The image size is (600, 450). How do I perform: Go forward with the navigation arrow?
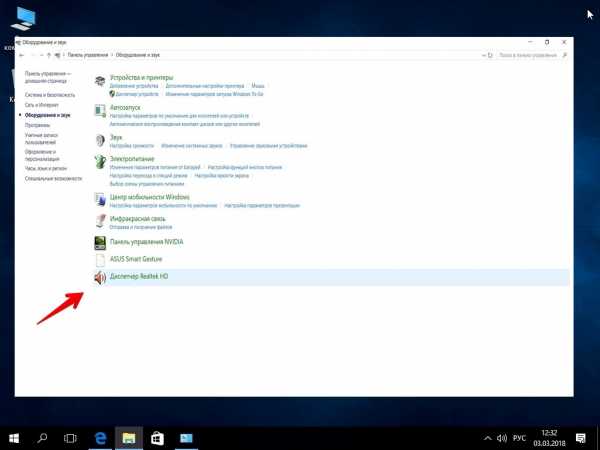pyautogui.click(x=33, y=55)
